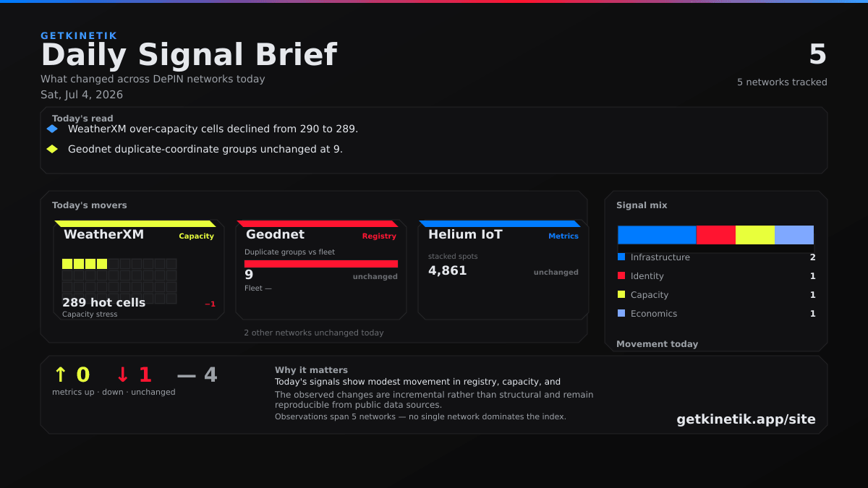The image size is (868, 488).
Task: Click the red '−1' change on WeatherXM
Action: pos(210,304)
